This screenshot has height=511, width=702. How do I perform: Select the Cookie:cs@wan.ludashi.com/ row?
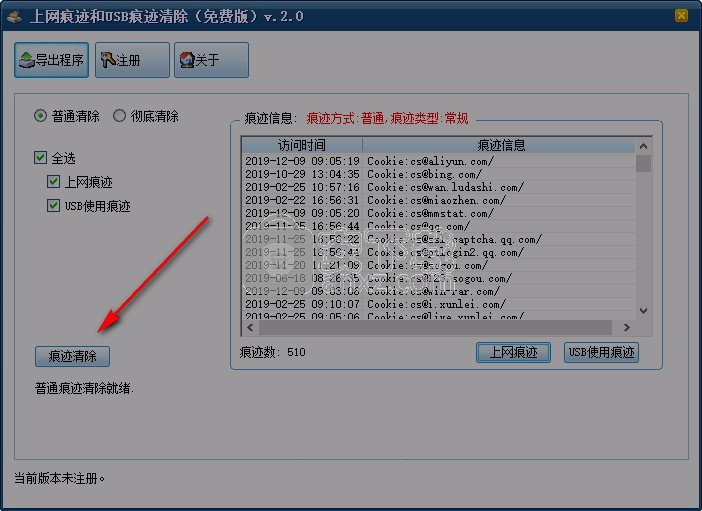coord(438,187)
